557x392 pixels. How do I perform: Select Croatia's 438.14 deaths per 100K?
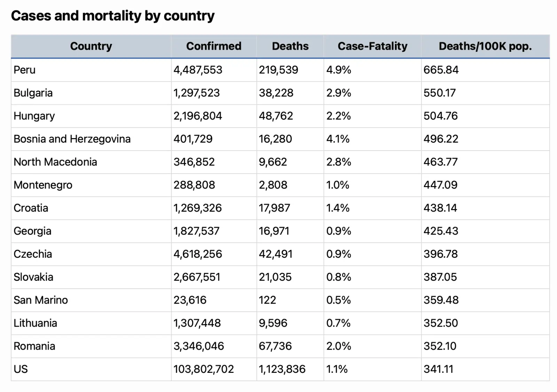coord(440,208)
